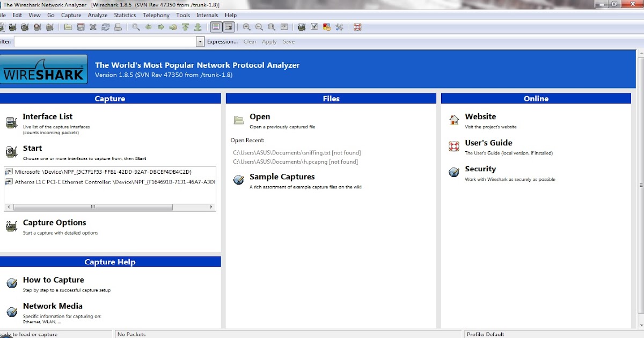Zoom out toolbar icon
644x338 pixels.
(259, 27)
